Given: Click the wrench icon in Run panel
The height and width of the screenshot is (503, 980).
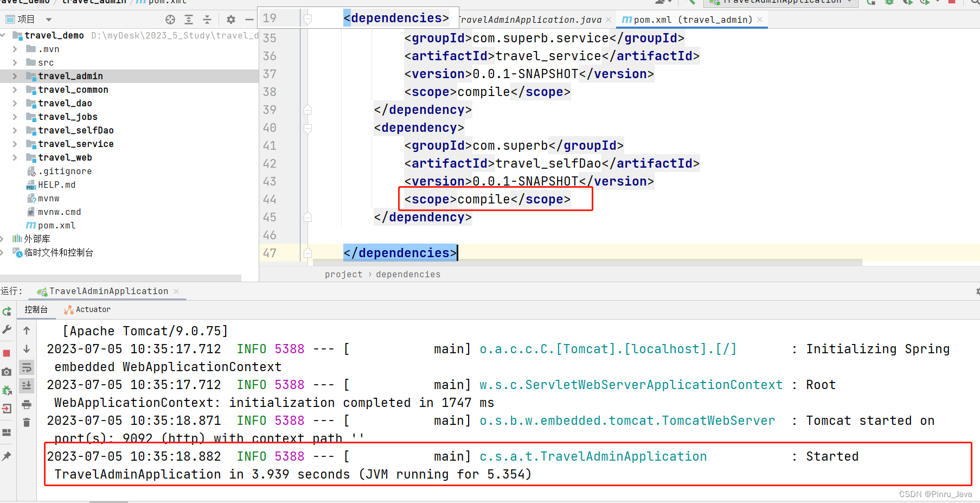Looking at the screenshot, I should coord(7,329).
